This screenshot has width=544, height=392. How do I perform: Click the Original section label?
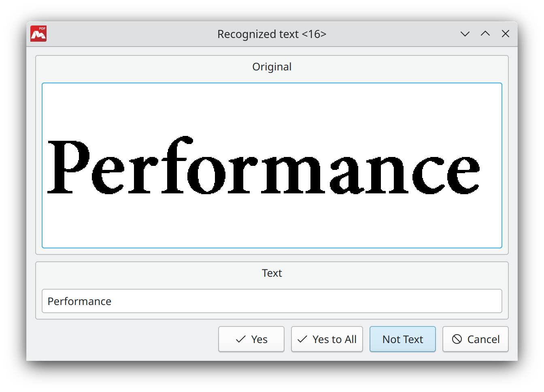272,67
